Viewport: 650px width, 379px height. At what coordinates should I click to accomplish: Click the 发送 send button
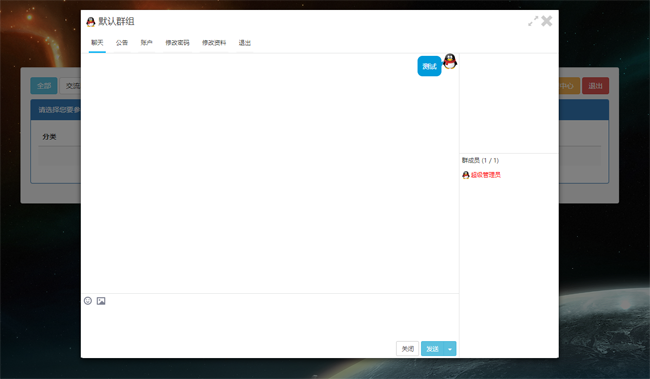coord(432,349)
